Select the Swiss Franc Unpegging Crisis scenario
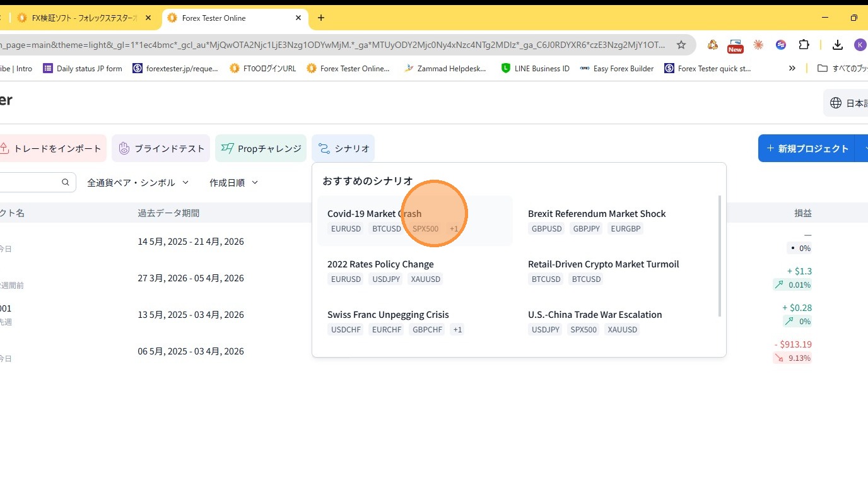 [x=415, y=322]
